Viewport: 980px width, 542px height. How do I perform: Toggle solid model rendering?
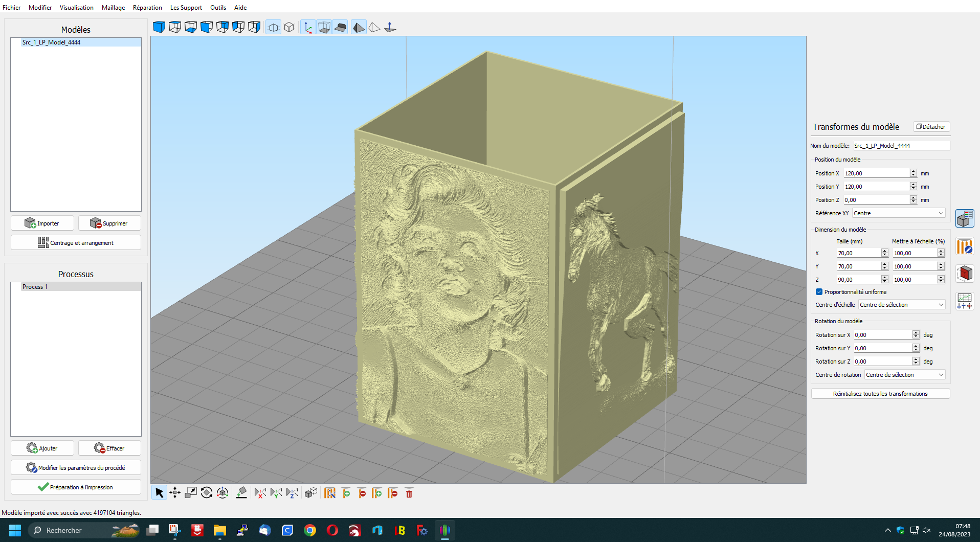[359, 27]
